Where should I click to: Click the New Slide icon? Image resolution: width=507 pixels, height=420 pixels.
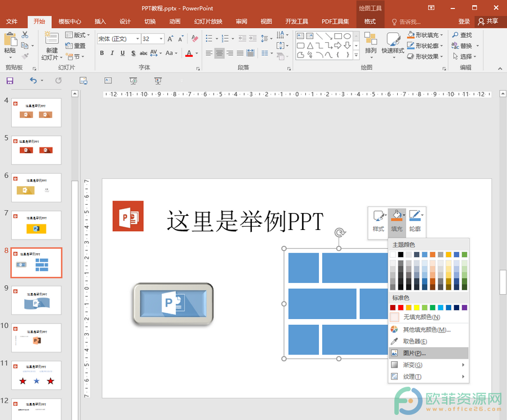tap(51, 38)
